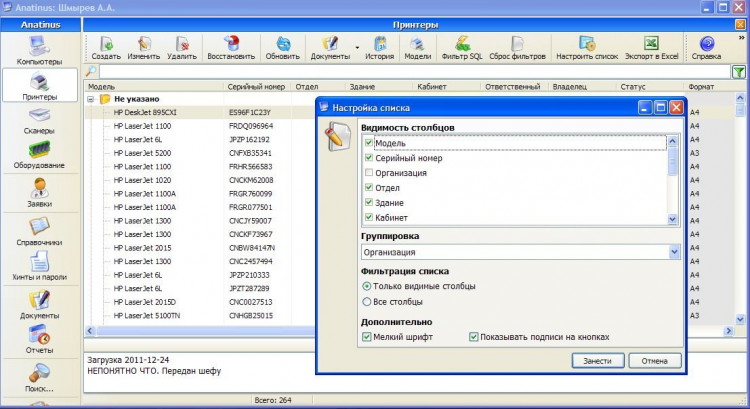Select Принтеры in the Anatinus sidebar
The width and height of the screenshot is (750, 409).
[x=40, y=85]
